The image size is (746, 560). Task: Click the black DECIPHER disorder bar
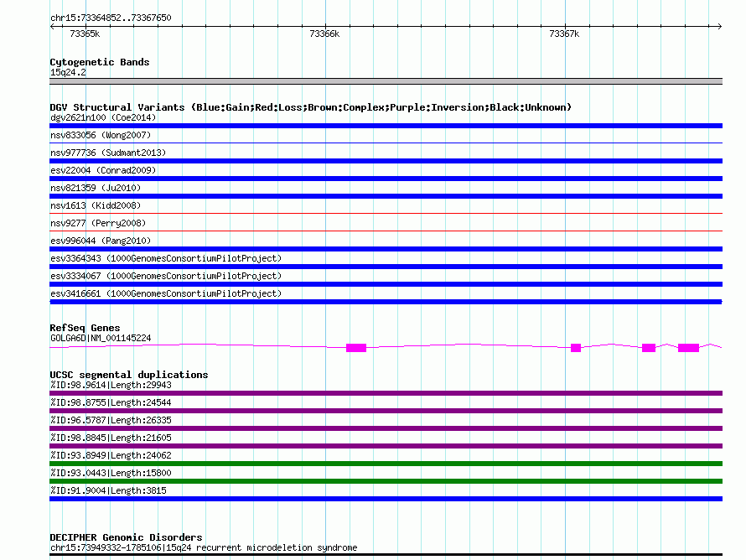[386, 554]
